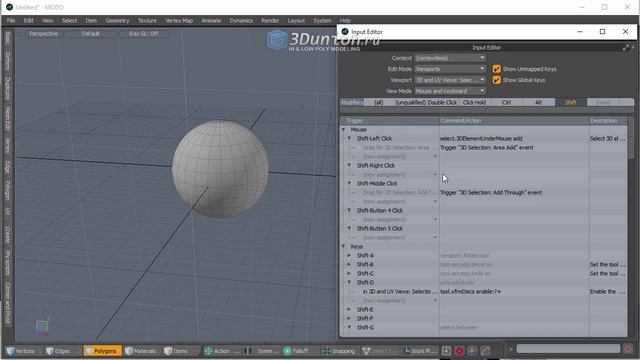Open the System menu
Image resolution: width=640 pixels, height=360 pixels.
(x=322, y=20)
